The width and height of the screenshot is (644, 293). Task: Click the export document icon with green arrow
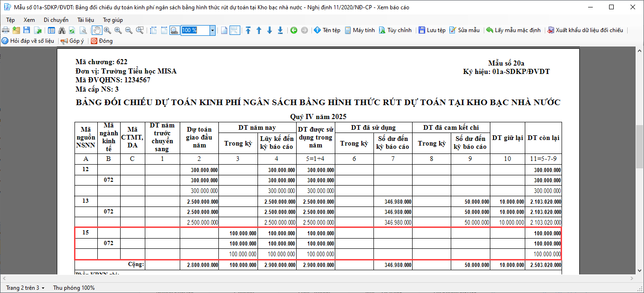(38, 30)
